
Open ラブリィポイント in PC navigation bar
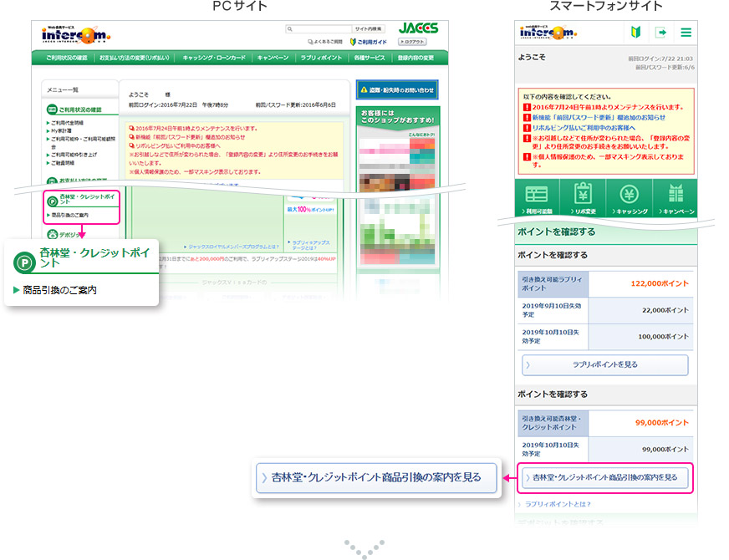coord(321,58)
